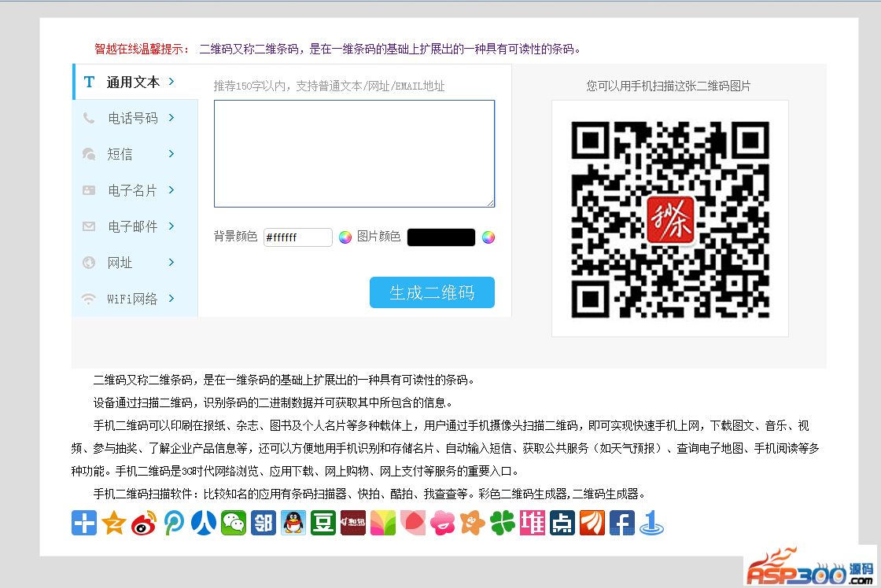881x588 pixels.
Task: Click the dark red 和讯 share icon
Action: tap(353, 523)
